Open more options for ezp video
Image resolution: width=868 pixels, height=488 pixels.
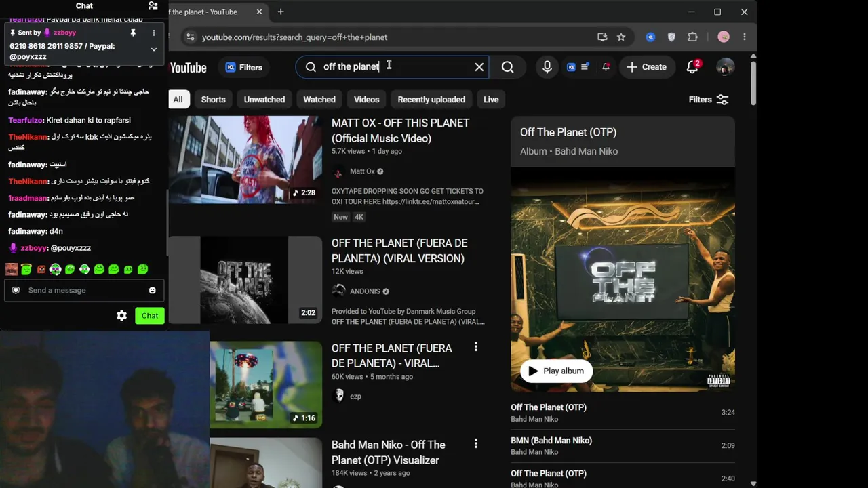476,347
